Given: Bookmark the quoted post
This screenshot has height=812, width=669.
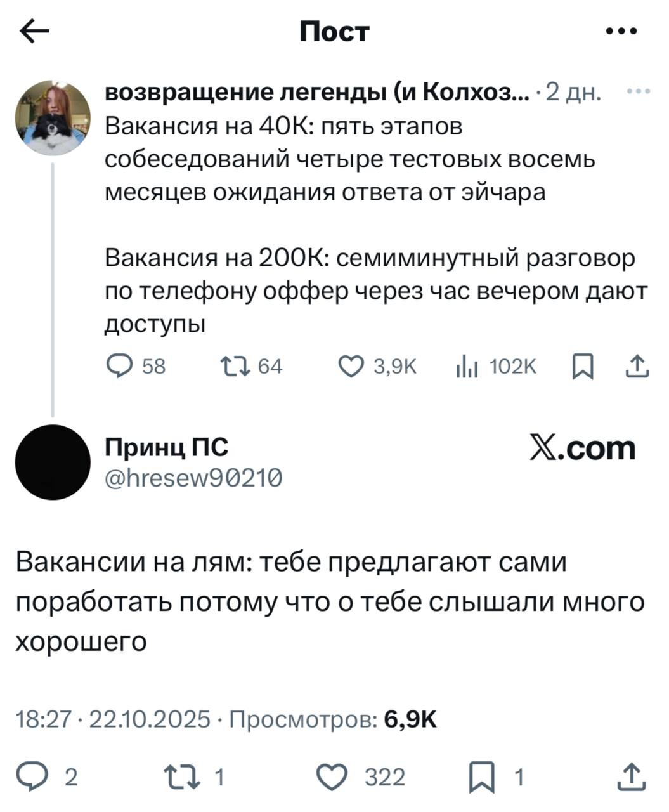Looking at the screenshot, I should tap(581, 365).
